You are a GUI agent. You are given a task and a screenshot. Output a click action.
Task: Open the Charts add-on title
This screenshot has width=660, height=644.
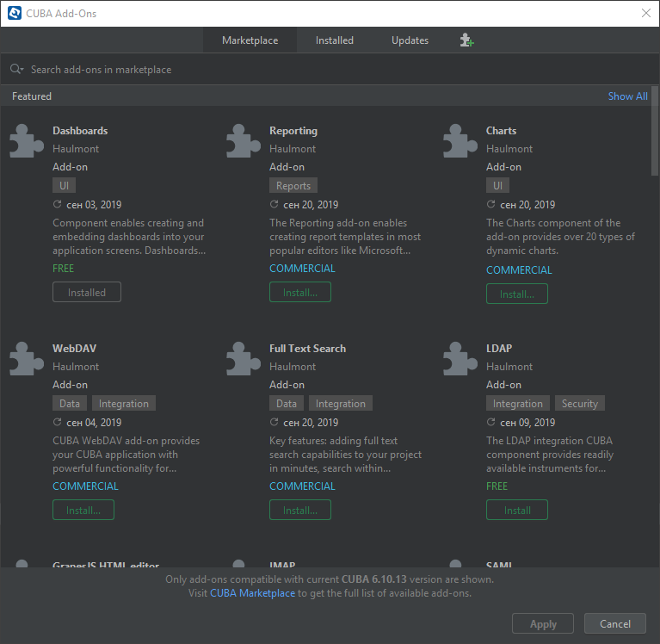click(x=501, y=131)
